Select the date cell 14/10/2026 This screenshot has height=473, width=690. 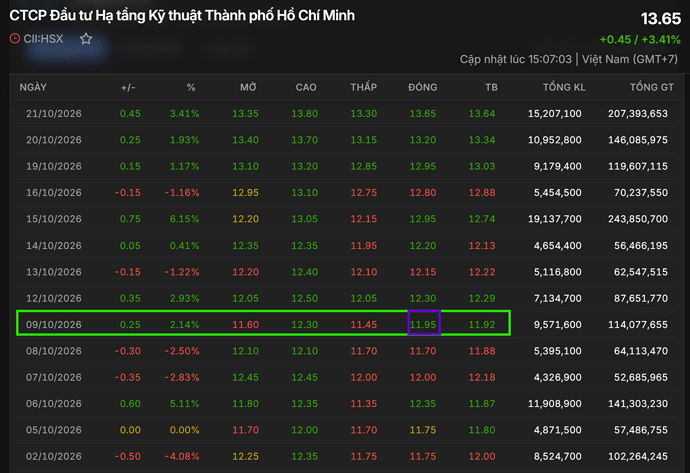point(54,246)
